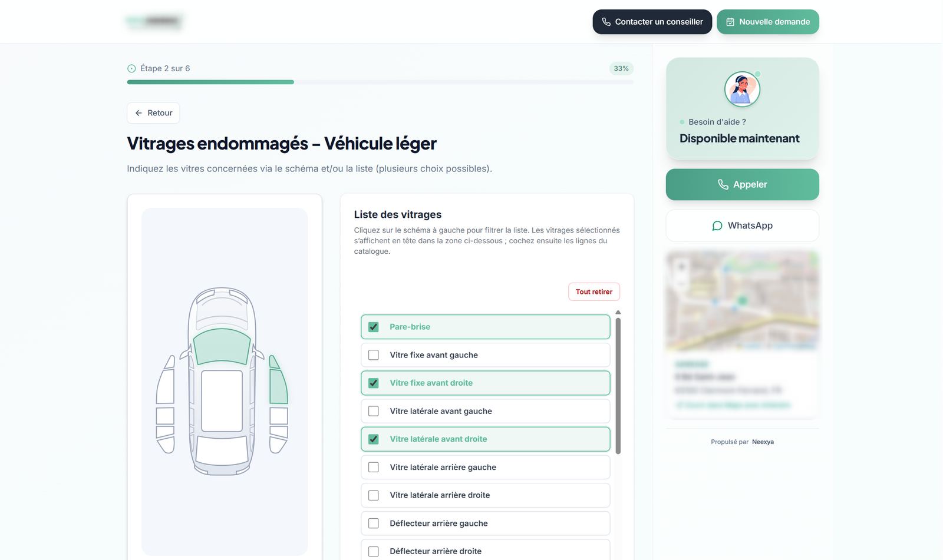This screenshot has width=943, height=560.
Task: Click the step progress bar
Action: pos(380,82)
